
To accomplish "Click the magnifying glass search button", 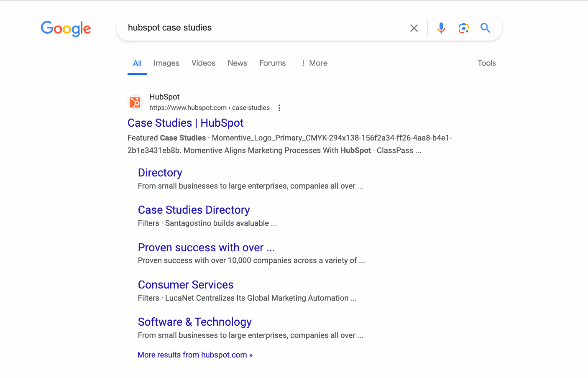I will click(x=485, y=28).
